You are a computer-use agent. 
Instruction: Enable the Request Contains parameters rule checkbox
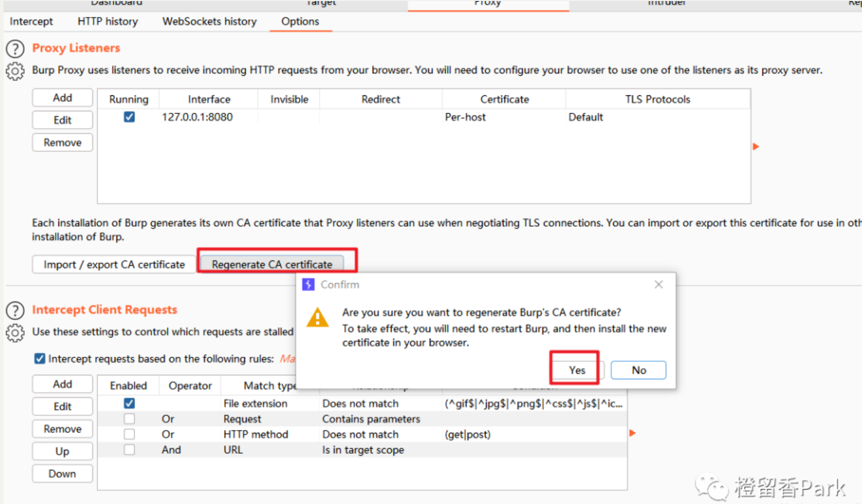(129, 419)
